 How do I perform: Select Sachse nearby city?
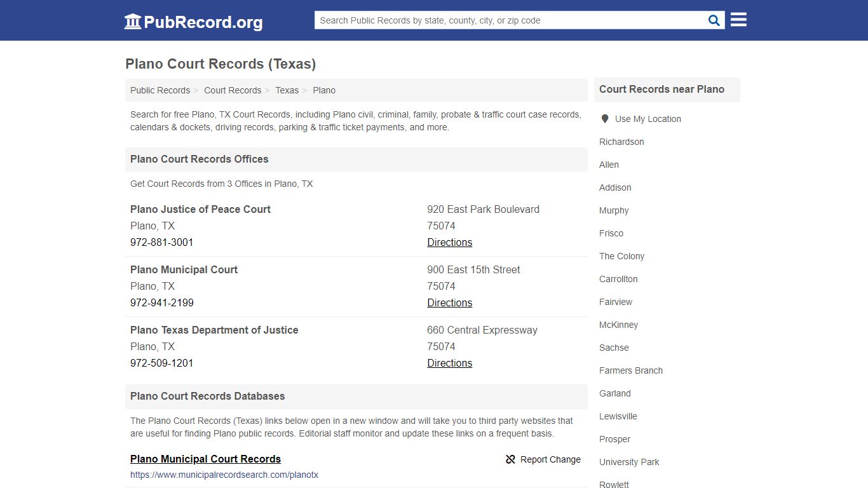point(614,348)
